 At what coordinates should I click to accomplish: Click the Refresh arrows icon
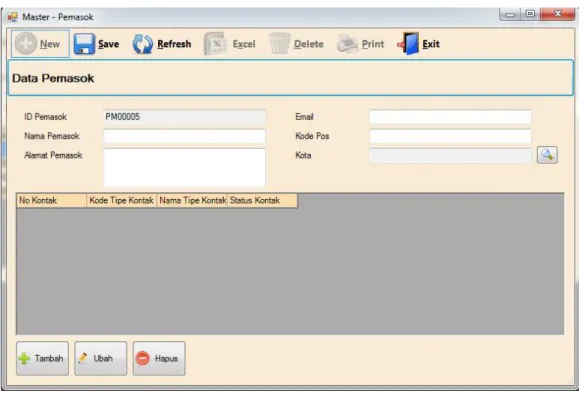point(143,44)
